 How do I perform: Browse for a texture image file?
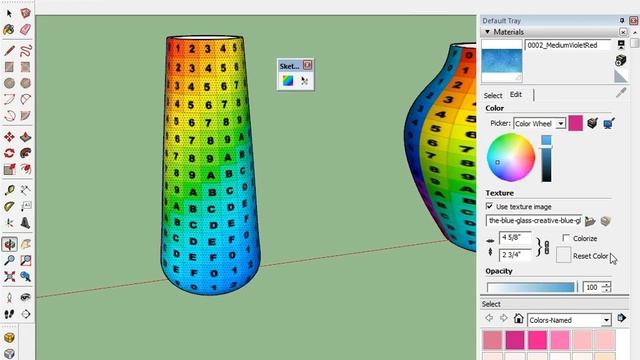pos(590,221)
